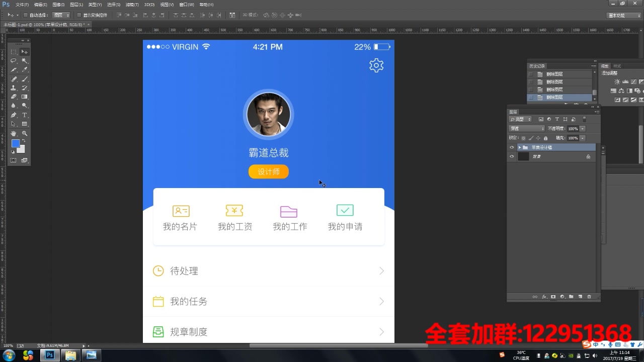644x362 pixels.
Task: Open the layer filter 类型 dropdown
Action: [520, 119]
